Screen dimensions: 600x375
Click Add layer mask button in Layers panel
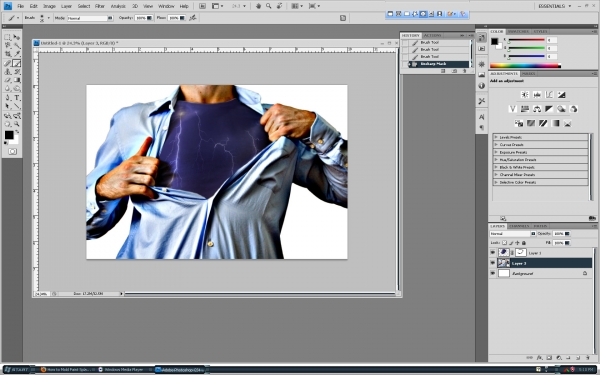click(x=549, y=358)
